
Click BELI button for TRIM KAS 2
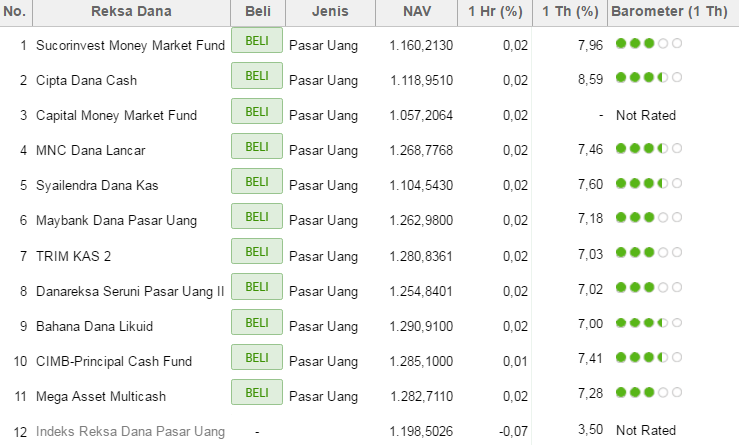pyautogui.click(x=257, y=252)
